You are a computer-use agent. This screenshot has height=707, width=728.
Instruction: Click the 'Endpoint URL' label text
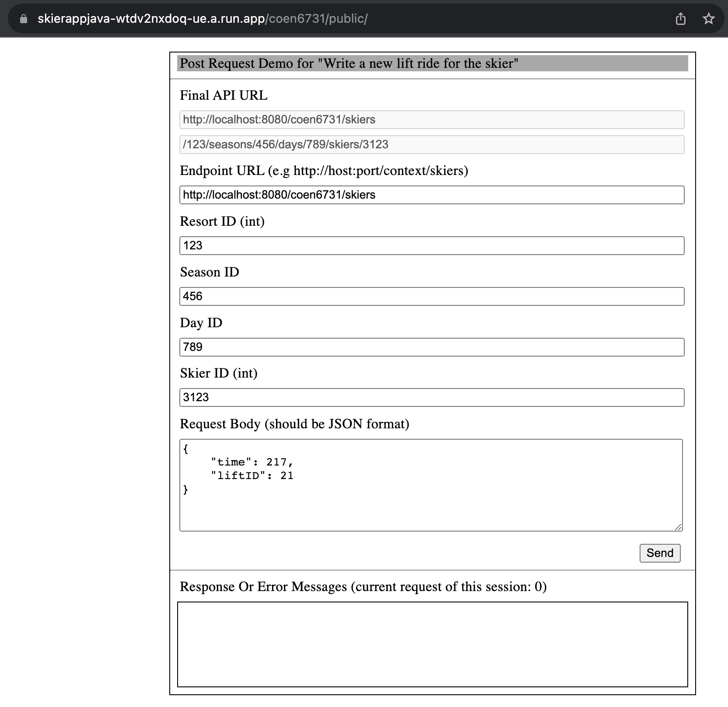tap(324, 171)
